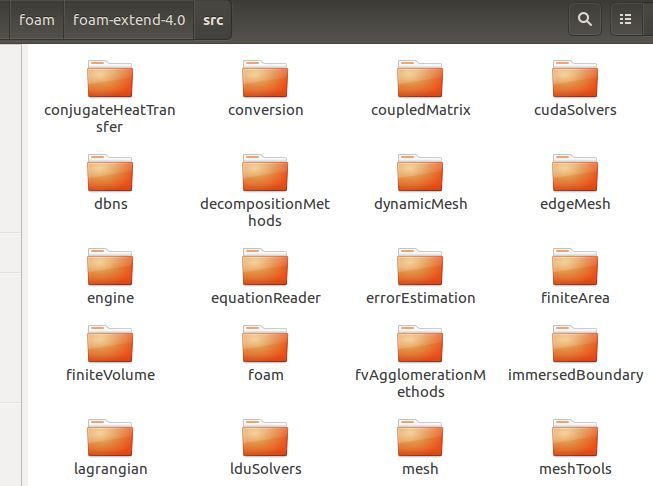This screenshot has width=653, height=486.
Task: Select the finiteVolume folder icon
Action: point(110,344)
